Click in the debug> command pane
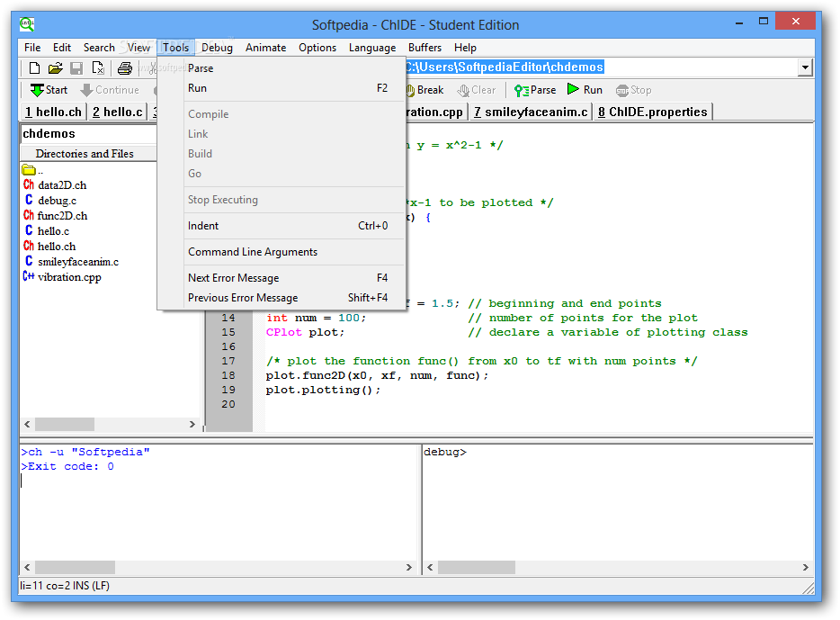Screen dimensions: 840x620 (x=618, y=503)
